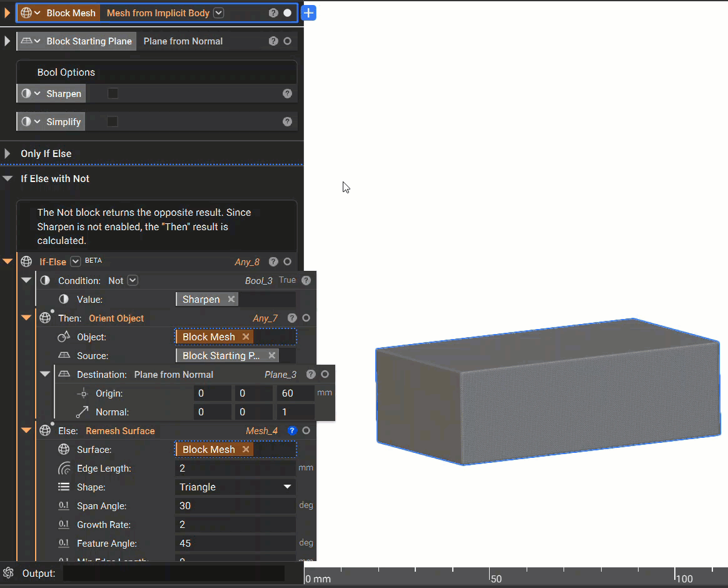Remove Block Starting Plane from Source field
Viewport: 728px width, 588px height.
tap(272, 355)
